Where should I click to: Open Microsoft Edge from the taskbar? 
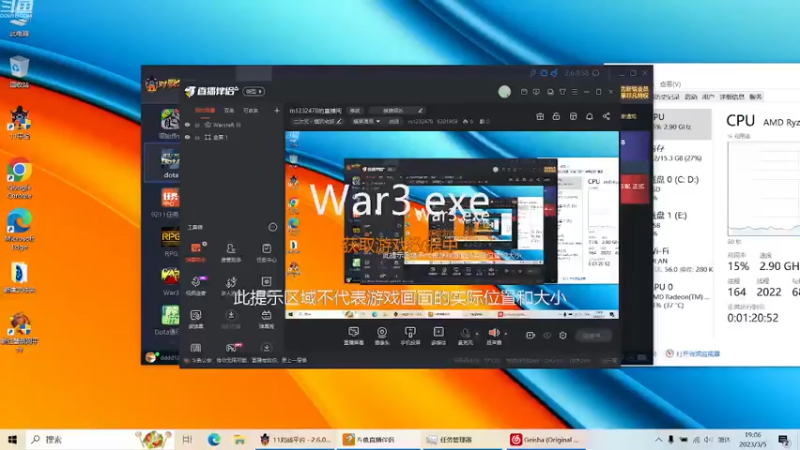pos(214,439)
